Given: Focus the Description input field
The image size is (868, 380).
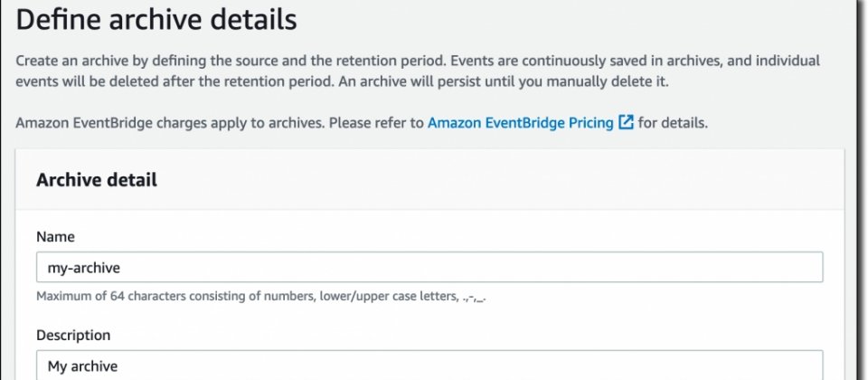Looking at the screenshot, I should tap(429, 365).
